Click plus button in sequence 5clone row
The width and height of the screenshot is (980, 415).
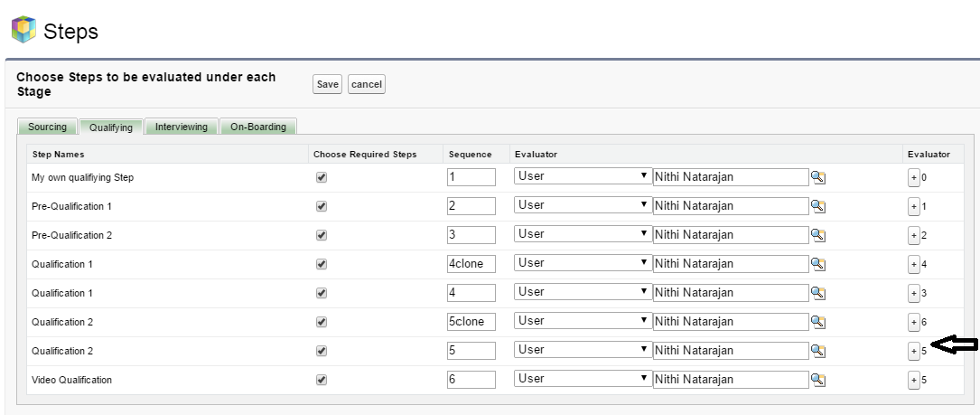(913, 323)
